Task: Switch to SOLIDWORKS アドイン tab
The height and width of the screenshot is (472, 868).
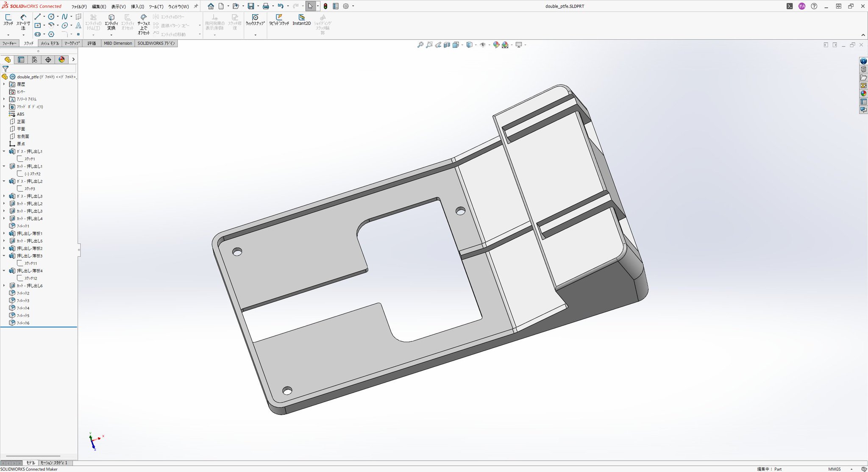Action: 156,43
